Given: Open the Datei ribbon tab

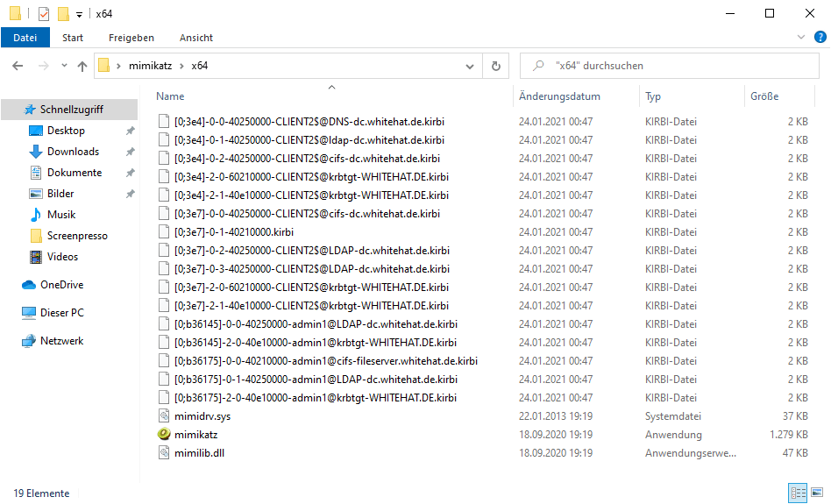Looking at the screenshot, I should (25, 38).
